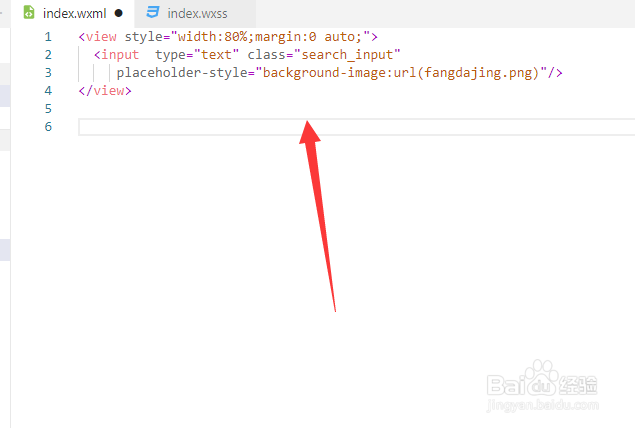Viewport: 635px width, 428px height.
Task: Switch to the index.wxml tab
Action: pyautogui.click(x=73, y=13)
